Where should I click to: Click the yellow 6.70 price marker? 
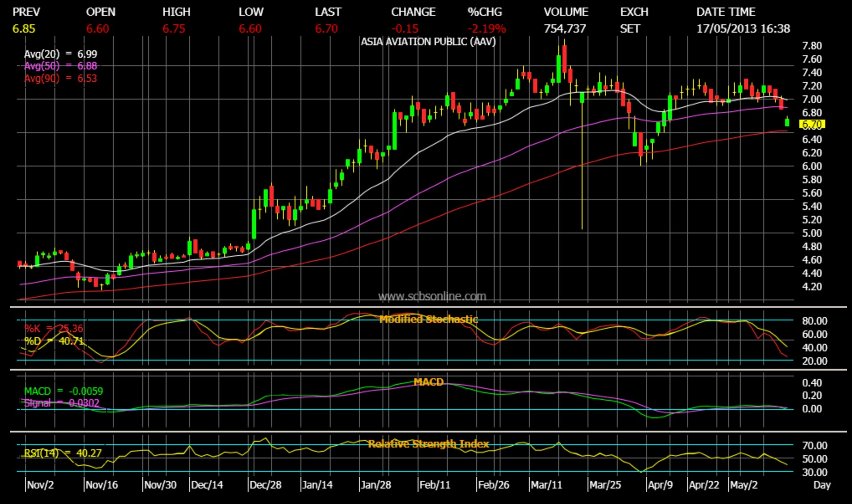(812, 124)
